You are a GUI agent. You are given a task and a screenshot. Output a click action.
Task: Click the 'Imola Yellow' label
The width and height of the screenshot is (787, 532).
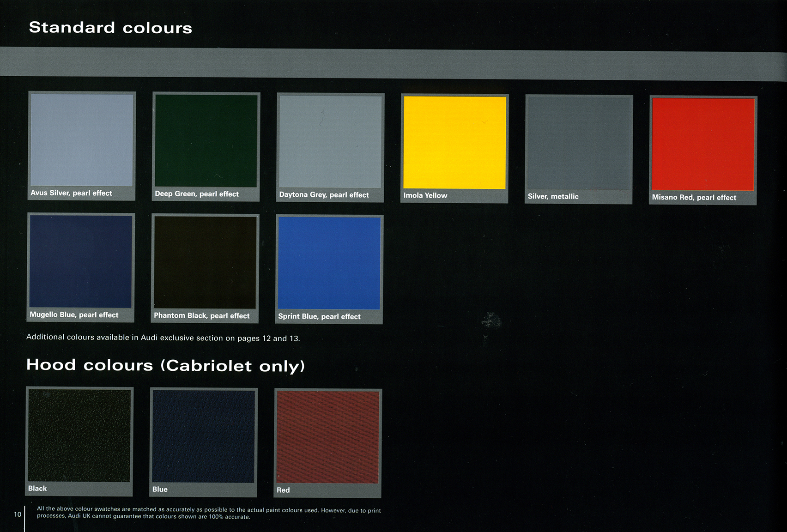[425, 195]
